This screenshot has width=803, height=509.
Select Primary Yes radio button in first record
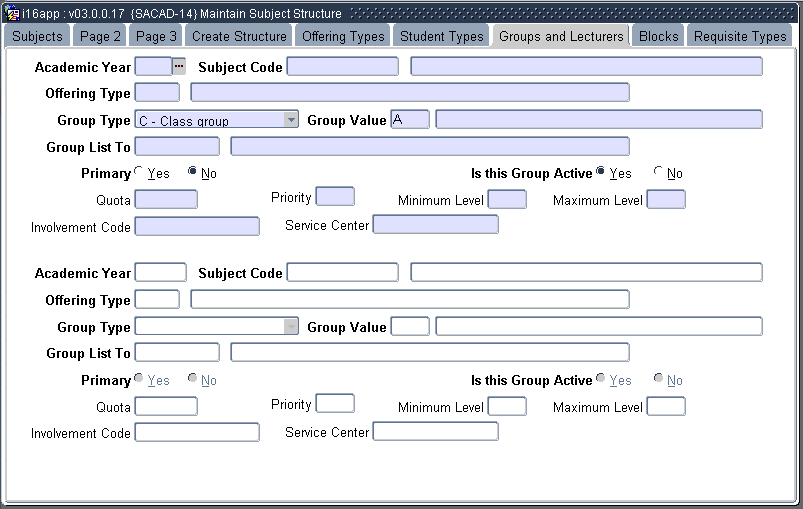pos(139,173)
